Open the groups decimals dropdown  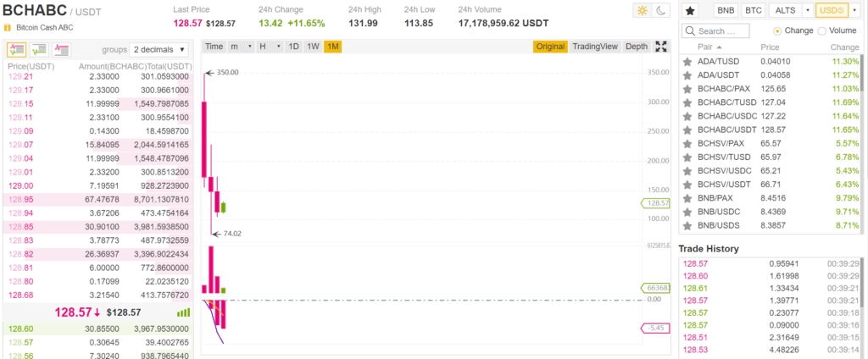(159, 50)
